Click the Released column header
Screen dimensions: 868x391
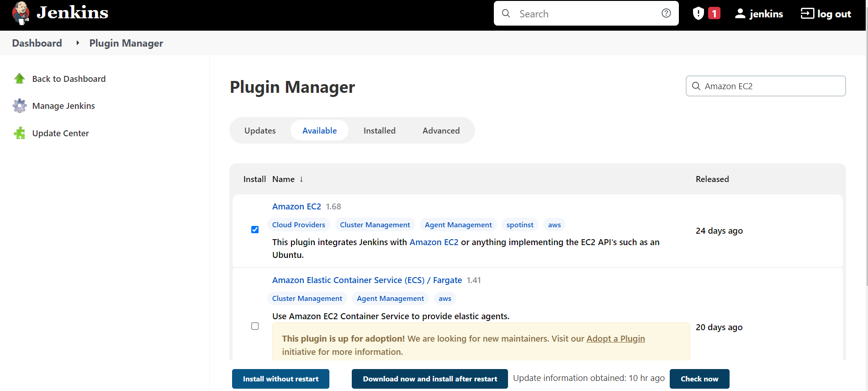point(712,179)
